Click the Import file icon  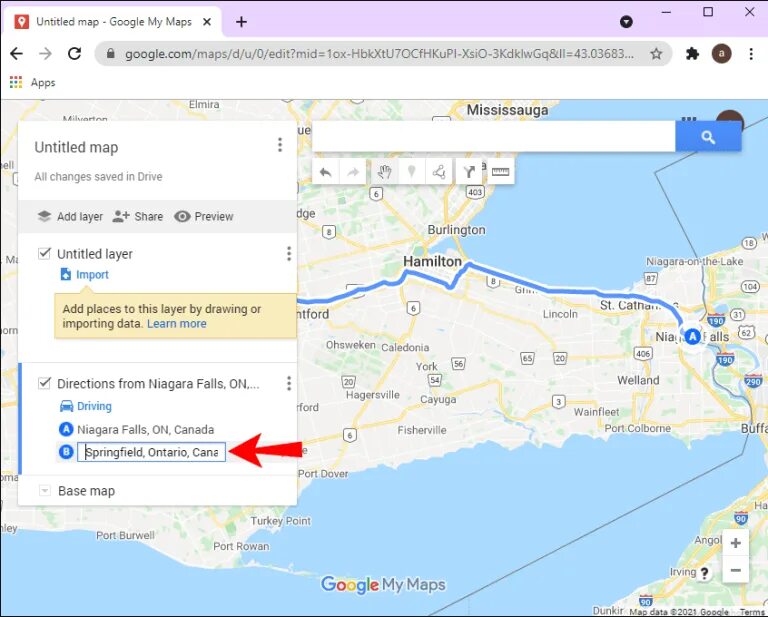[66, 274]
